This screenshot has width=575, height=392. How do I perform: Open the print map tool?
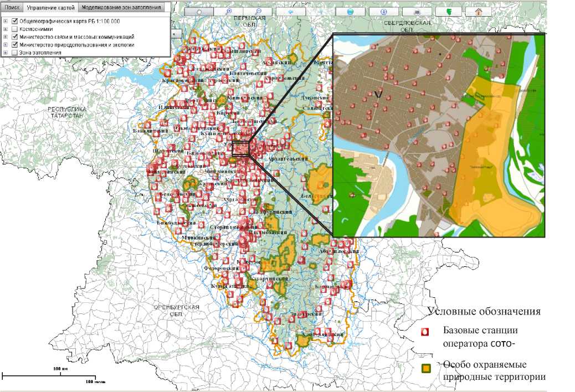tap(417, 12)
